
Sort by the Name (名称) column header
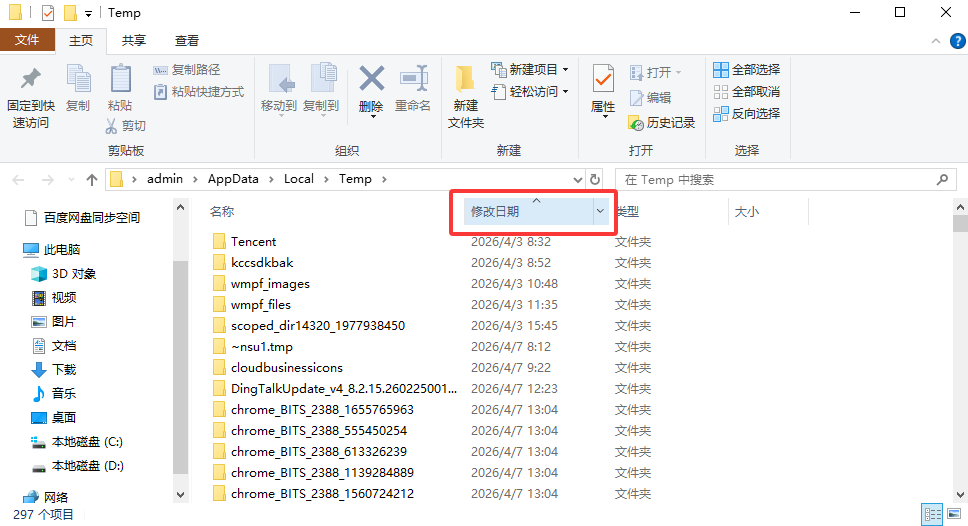222,211
